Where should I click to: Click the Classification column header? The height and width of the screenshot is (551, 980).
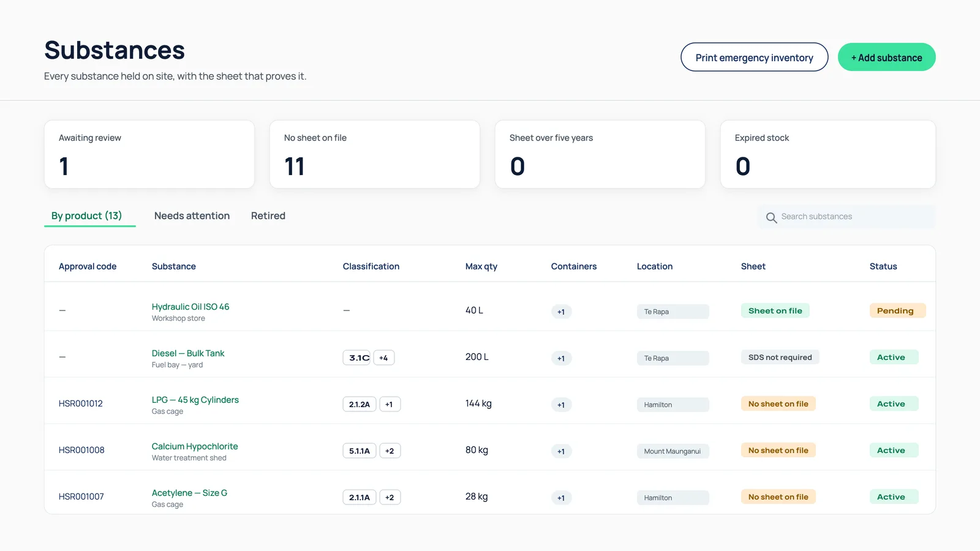(x=371, y=266)
